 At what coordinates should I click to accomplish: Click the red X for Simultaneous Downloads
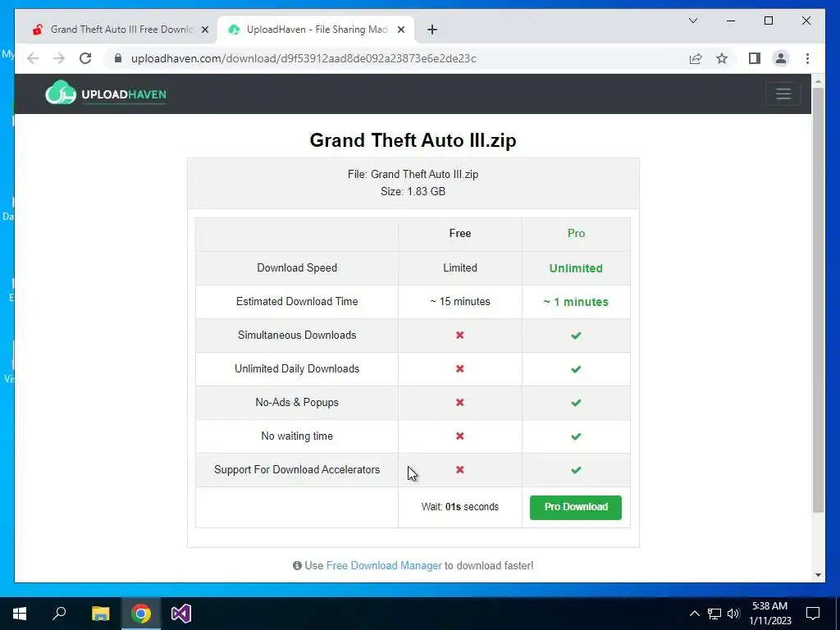coord(459,336)
